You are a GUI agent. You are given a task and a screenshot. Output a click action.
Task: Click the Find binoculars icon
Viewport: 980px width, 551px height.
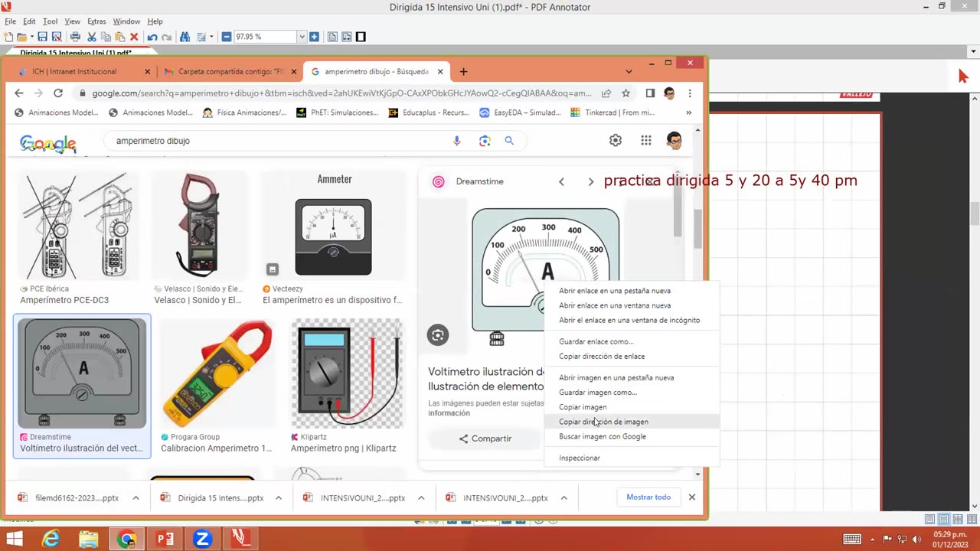tap(185, 37)
